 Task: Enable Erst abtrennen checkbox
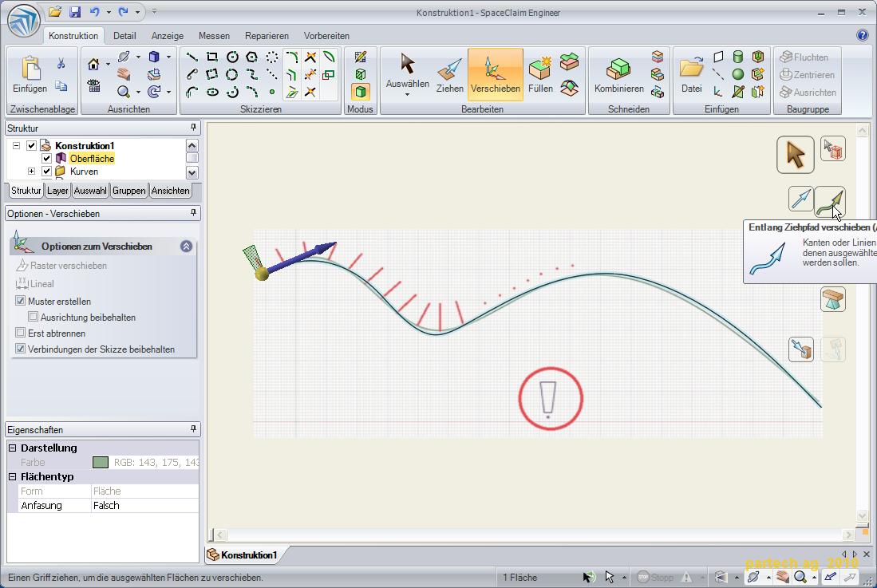pos(21,333)
